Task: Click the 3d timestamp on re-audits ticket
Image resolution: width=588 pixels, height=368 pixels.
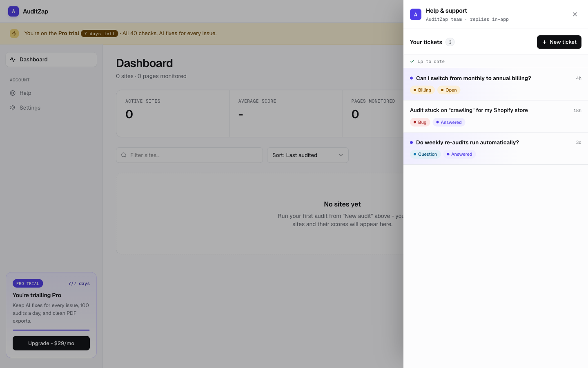Action: click(x=579, y=142)
